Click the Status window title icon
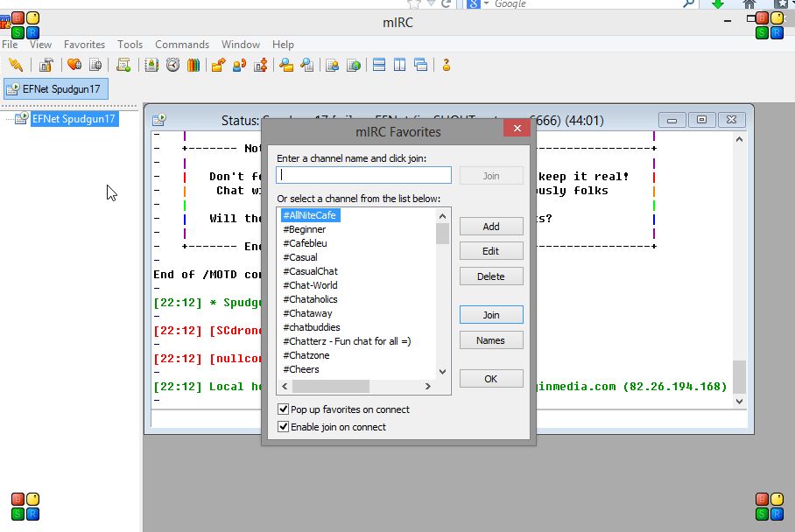Viewport: 795px width, 532px height. [x=159, y=120]
